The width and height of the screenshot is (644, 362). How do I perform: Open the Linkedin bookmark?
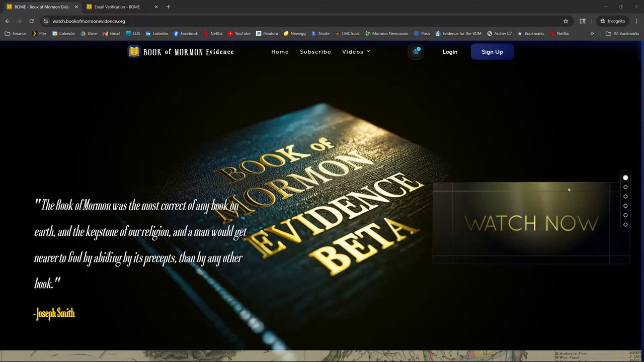point(156,34)
